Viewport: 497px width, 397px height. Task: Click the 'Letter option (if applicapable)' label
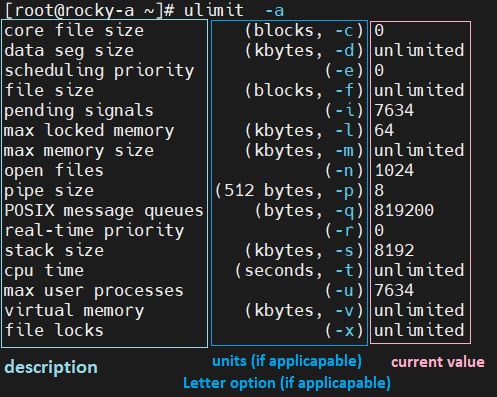click(x=287, y=383)
